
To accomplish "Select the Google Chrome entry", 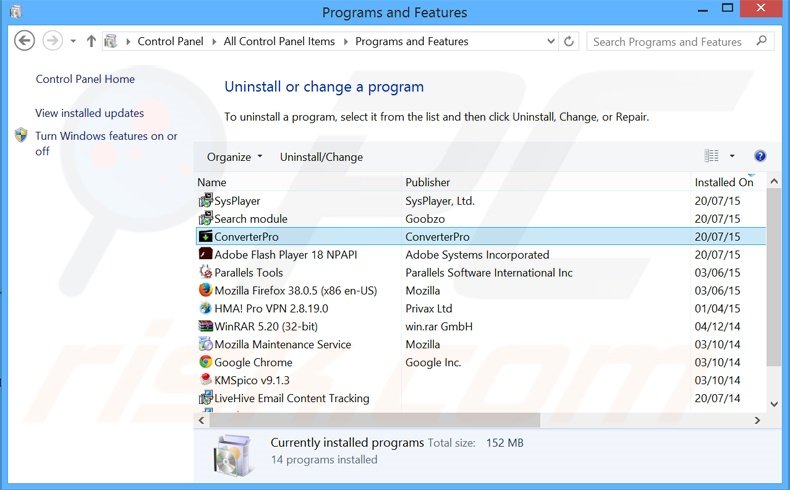I will (253, 363).
